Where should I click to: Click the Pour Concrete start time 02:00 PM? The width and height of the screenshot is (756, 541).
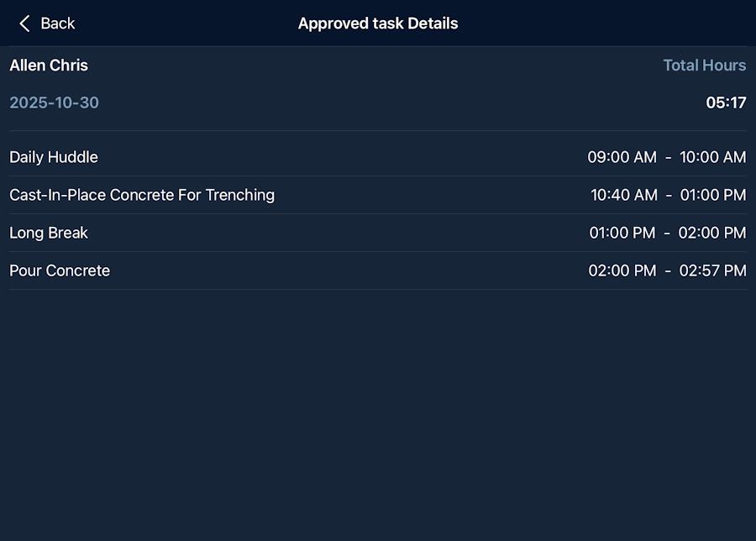(x=622, y=270)
